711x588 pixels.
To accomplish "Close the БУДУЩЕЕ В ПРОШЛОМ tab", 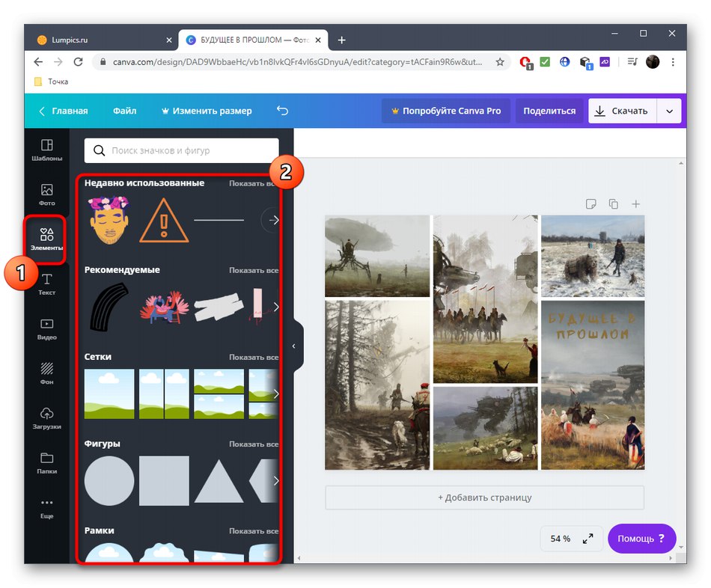I will pos(318,40).
